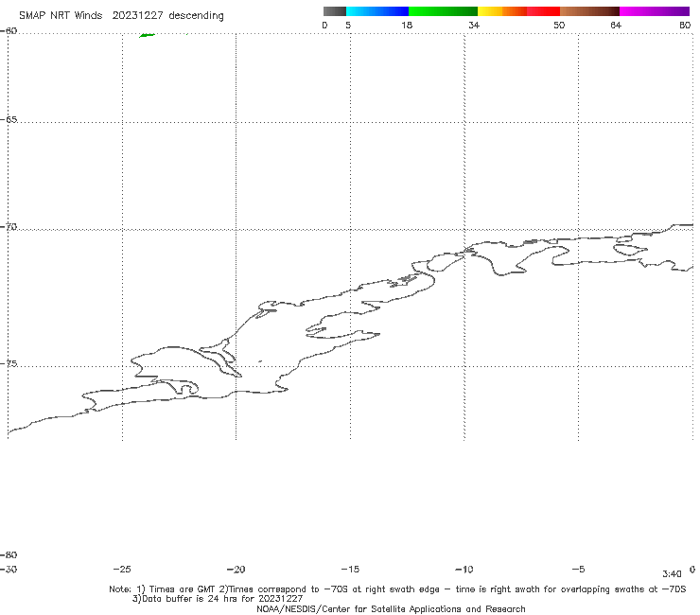Click the latitude label '-75'
The height and width of the screenshot is (615, 700).
[9, 363]
